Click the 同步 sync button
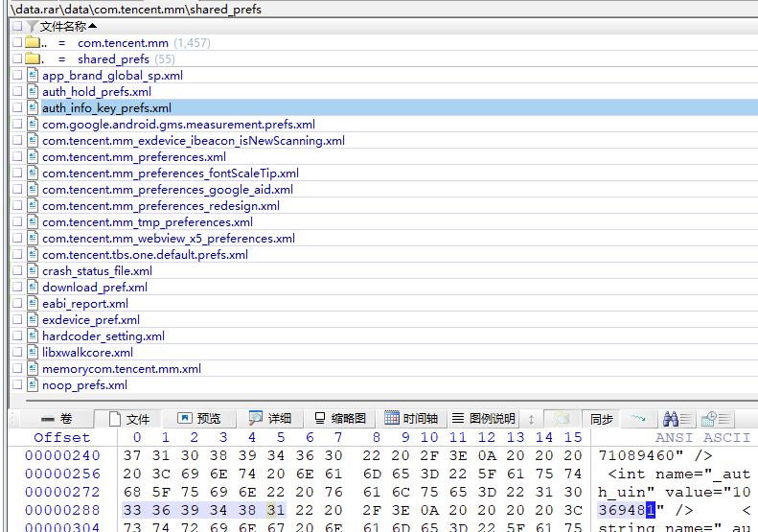 point(602,419)
